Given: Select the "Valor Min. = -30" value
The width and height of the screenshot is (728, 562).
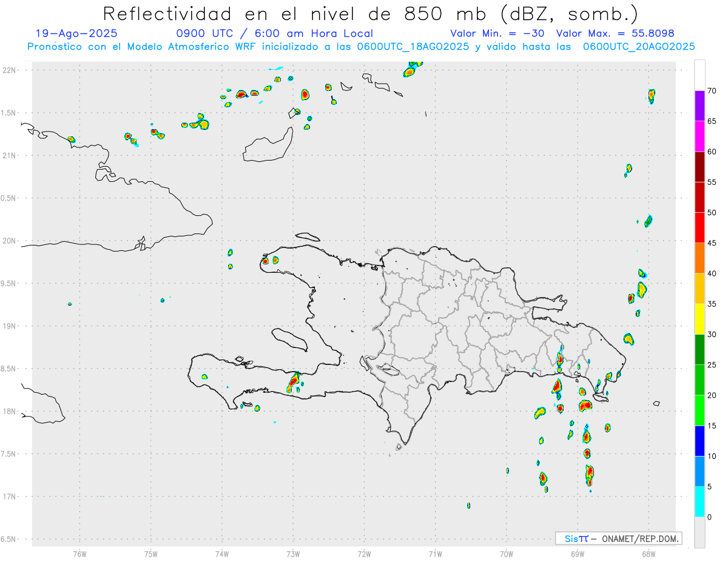Looking at the screenshot, I should (x=497, y=33).
